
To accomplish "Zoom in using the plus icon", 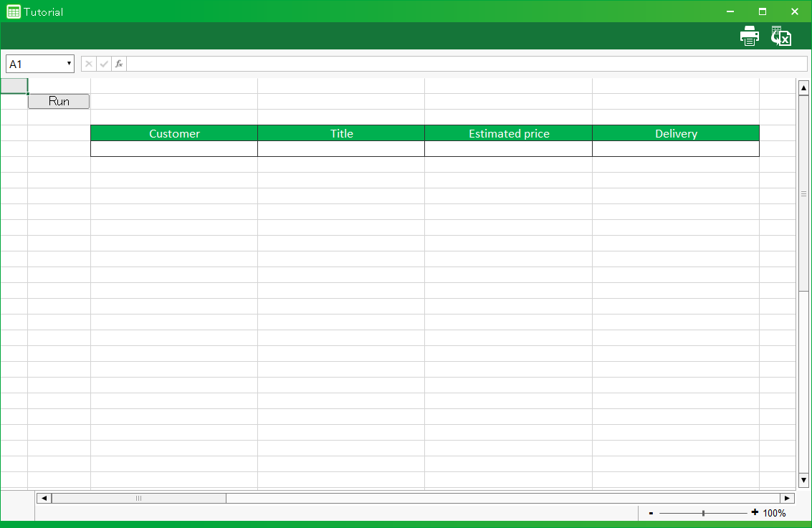I will (755, 512).
